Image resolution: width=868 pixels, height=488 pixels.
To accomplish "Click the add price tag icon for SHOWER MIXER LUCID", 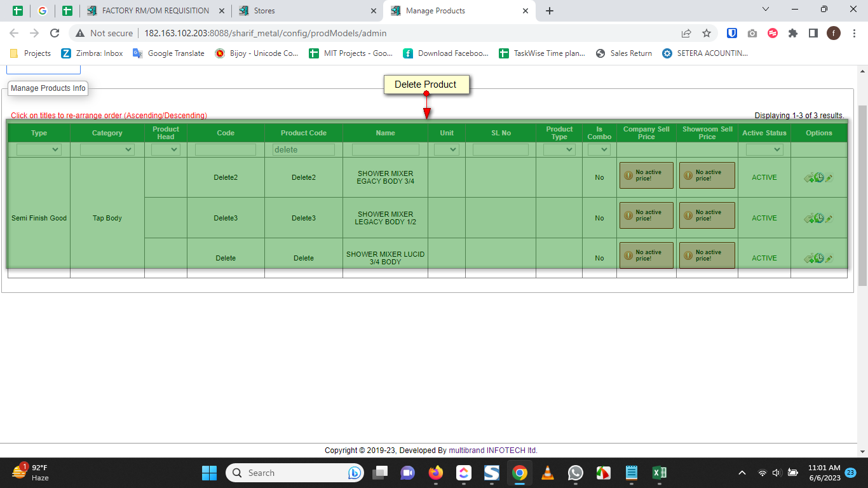I will coord(810,259).
